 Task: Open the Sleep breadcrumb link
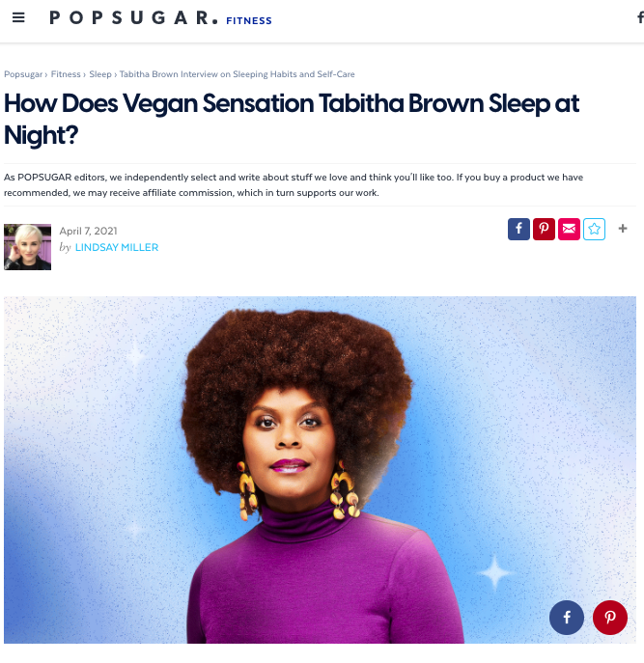100,74
